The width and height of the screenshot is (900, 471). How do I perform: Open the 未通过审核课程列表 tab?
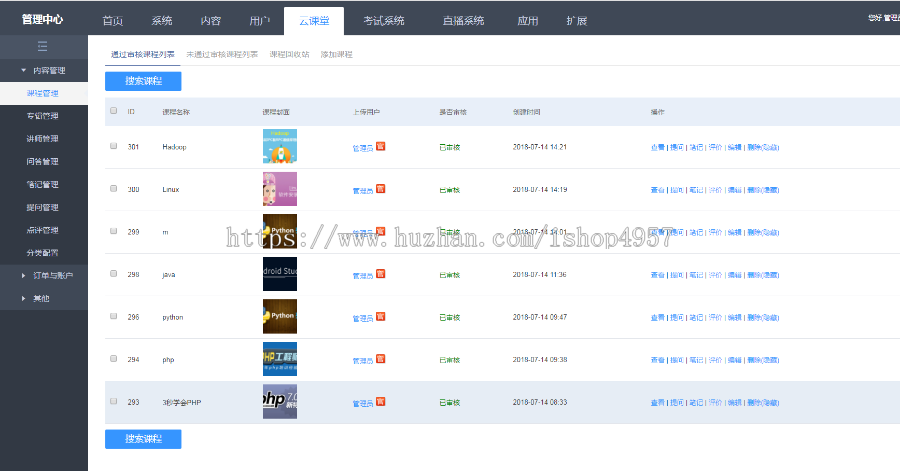click(221, 54)
